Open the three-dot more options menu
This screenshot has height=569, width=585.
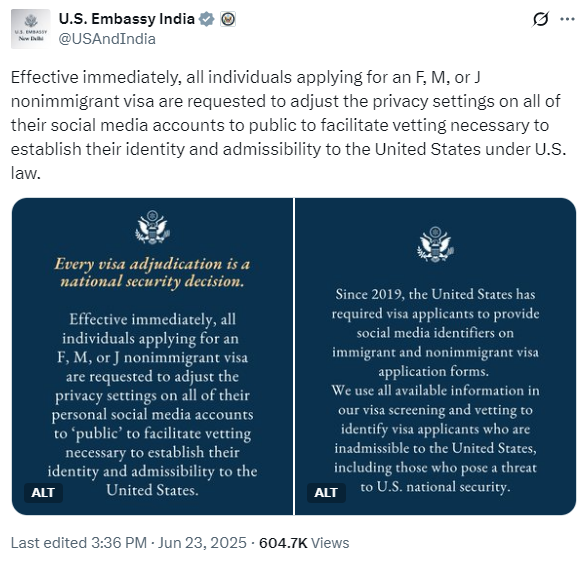567,19
